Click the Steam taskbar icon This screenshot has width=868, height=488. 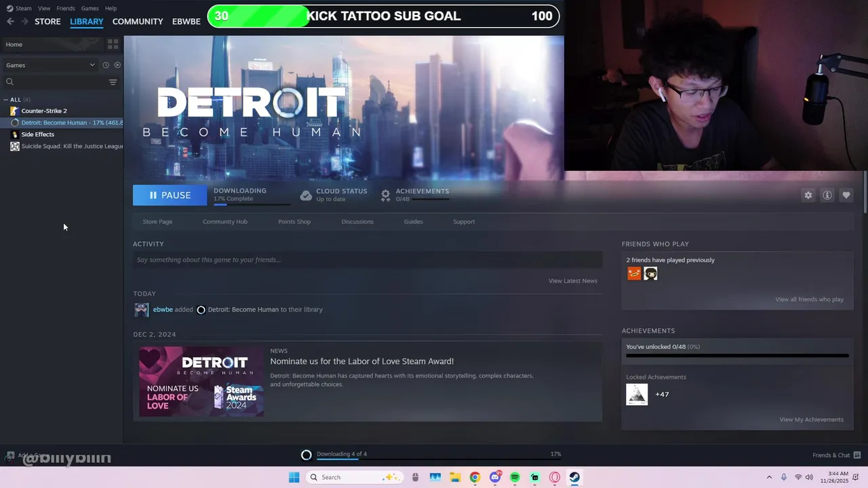(x=574, y=477)
